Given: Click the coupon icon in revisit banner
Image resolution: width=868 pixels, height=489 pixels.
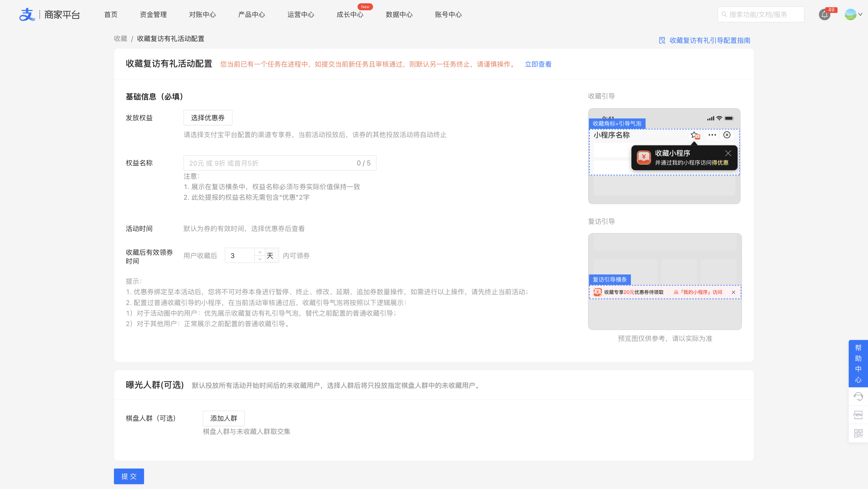Looking at the screenshot, I should pyautogui.click(x=597, y=292).
